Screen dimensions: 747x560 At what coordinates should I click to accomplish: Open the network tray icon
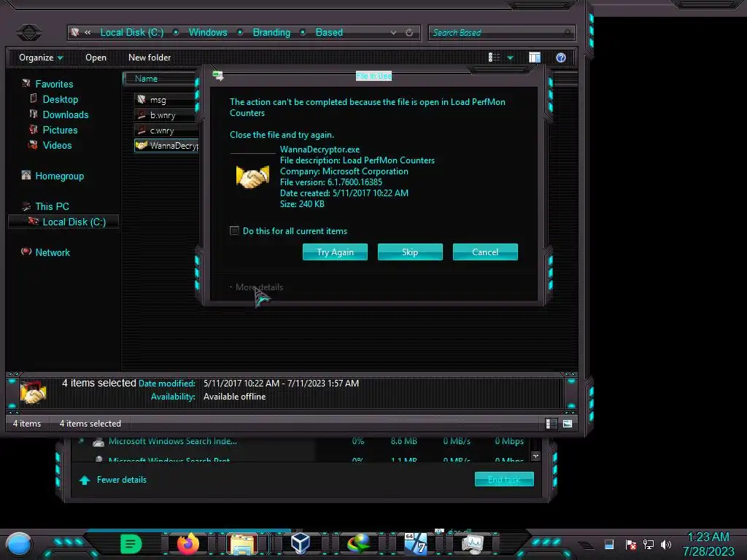(x=648, y=544)
